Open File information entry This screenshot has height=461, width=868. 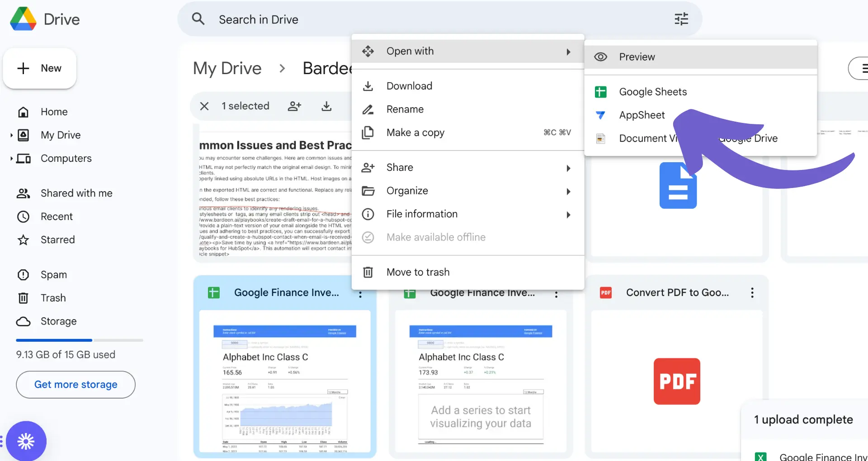(467, 214)
